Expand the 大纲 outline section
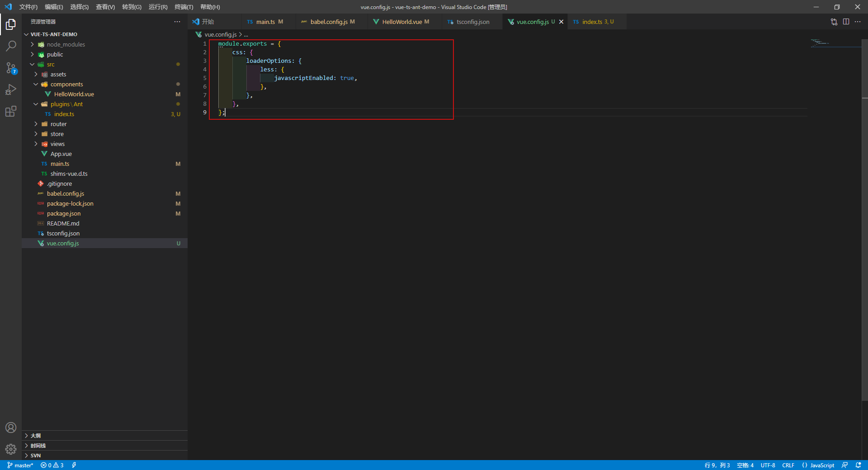Screen dimensions: 868x470 [x=104, y=436]
